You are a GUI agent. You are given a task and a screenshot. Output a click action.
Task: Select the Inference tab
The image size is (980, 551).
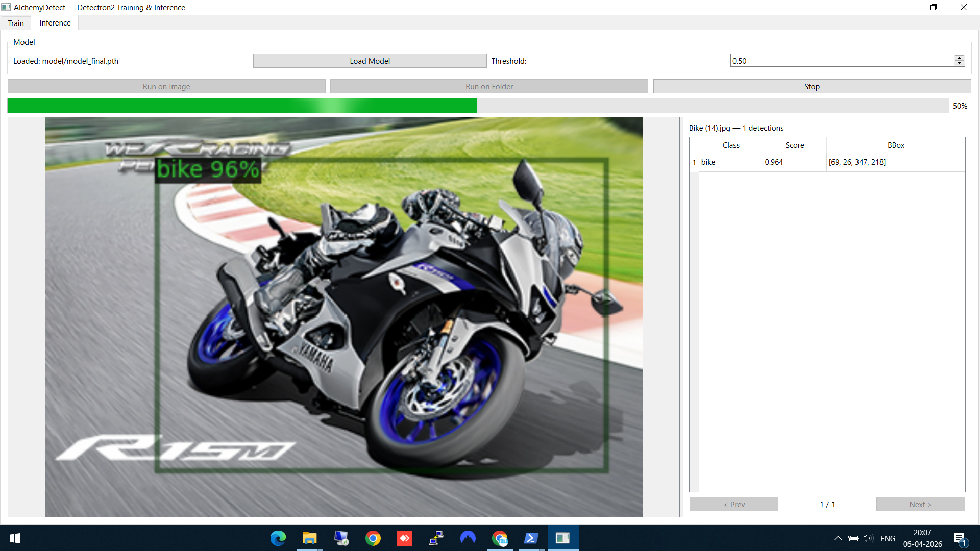point(55,23)
